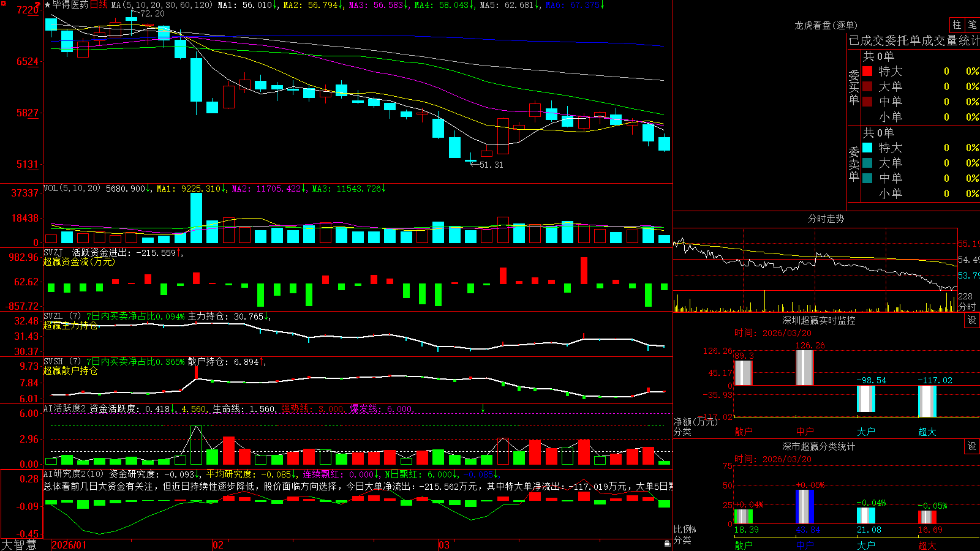Click the 超赢资金流(万元) label
Viewport: 980px width, 551px height.
(79, 262)
